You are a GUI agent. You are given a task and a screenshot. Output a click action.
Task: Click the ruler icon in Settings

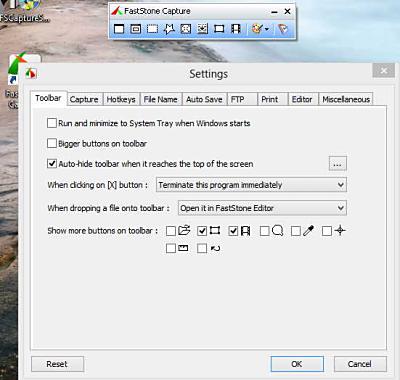click(x=183, y=248)
